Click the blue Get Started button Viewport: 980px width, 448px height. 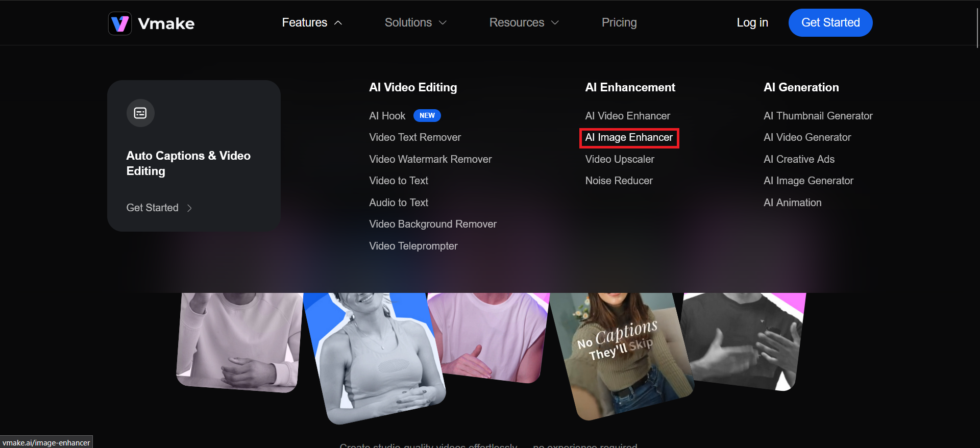pos(830,23)
